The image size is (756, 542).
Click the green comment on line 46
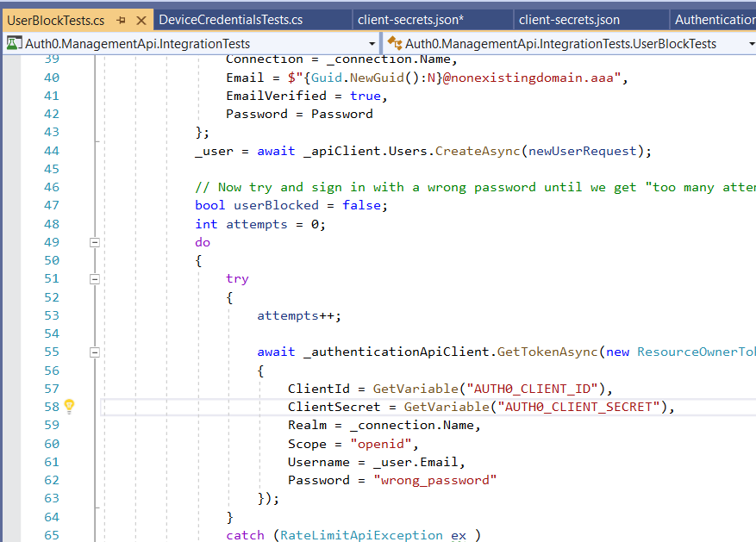click(x=475, y=187)
